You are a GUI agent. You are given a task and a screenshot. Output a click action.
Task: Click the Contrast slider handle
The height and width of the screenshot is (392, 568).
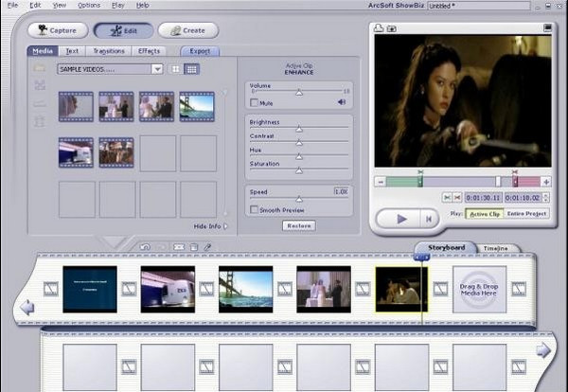[x=299, y=143]
